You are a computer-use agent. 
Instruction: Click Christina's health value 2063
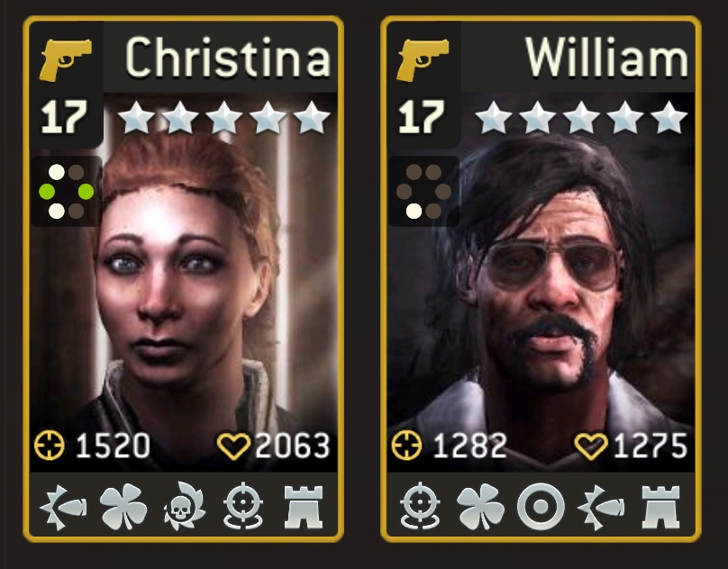point(293,446)
